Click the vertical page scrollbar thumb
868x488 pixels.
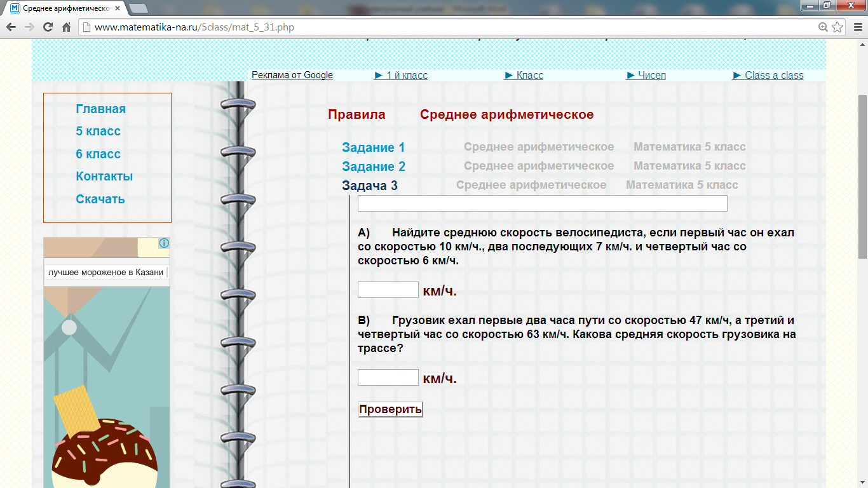click(x=862, y=177)
